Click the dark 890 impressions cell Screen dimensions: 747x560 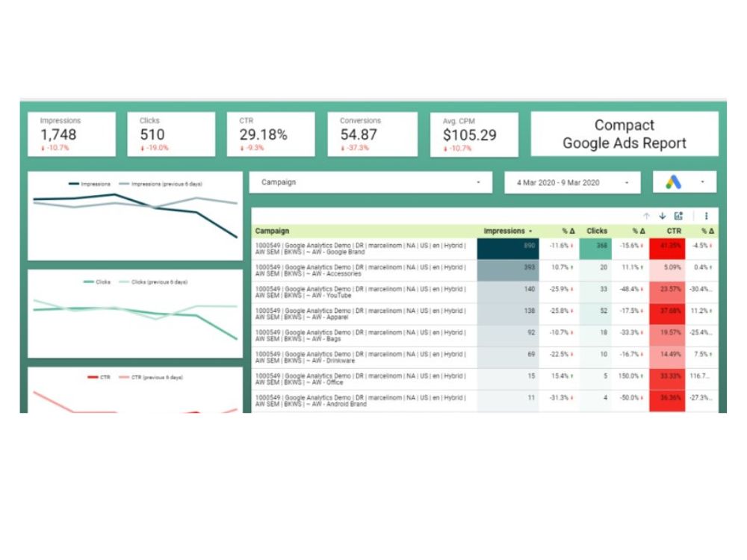tap(508, 249)
